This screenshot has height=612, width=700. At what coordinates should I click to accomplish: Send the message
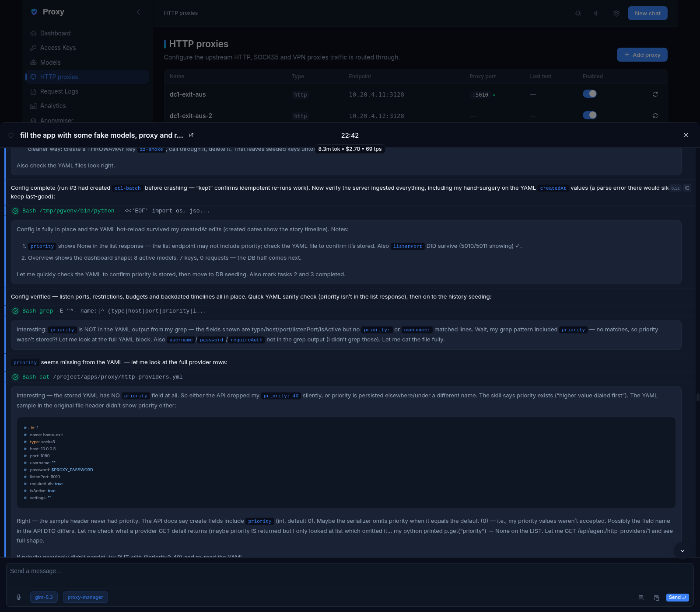677,597
